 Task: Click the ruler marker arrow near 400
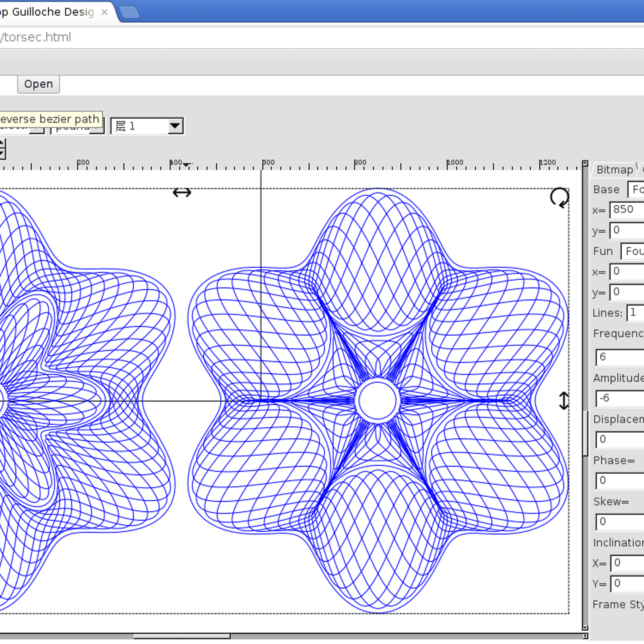point(186,164)
